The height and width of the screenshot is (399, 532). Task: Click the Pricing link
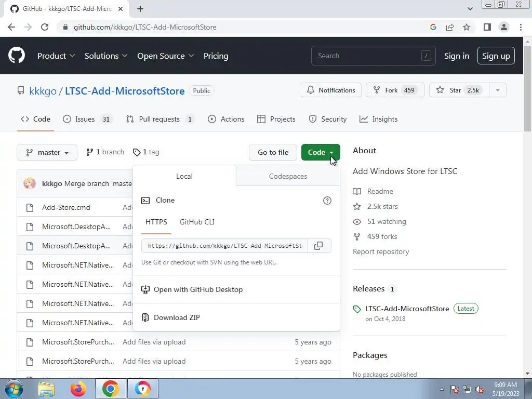coord(216,56)
